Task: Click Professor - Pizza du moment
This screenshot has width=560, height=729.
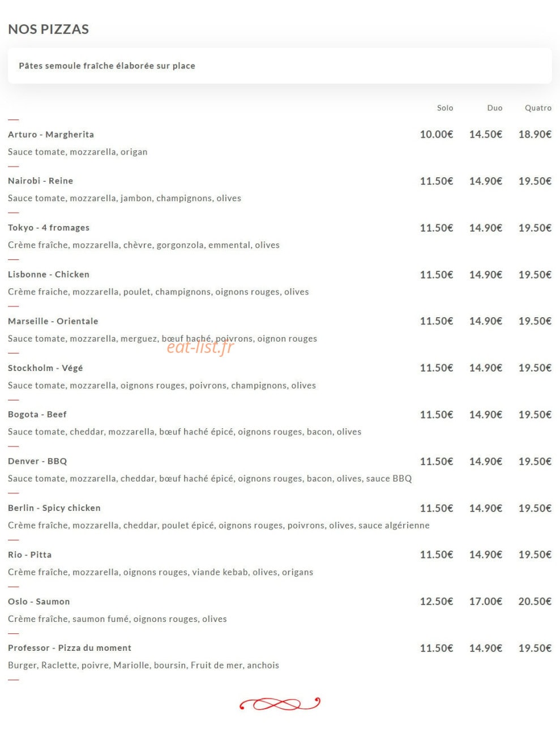Action: pos(70,648)
